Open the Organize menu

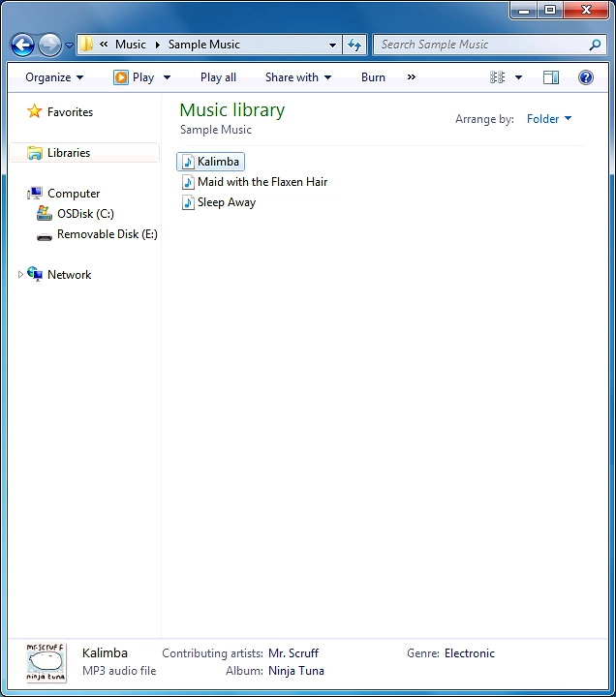54,77
